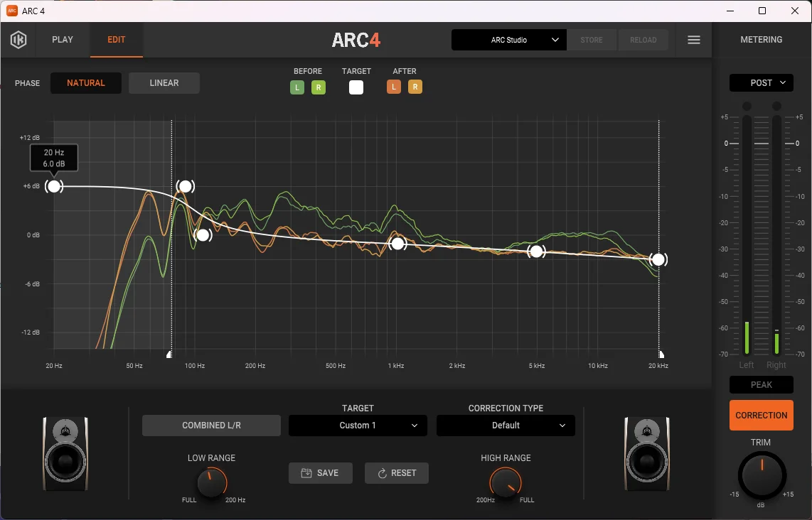Select NATURAL phase mode

[86, 83]
